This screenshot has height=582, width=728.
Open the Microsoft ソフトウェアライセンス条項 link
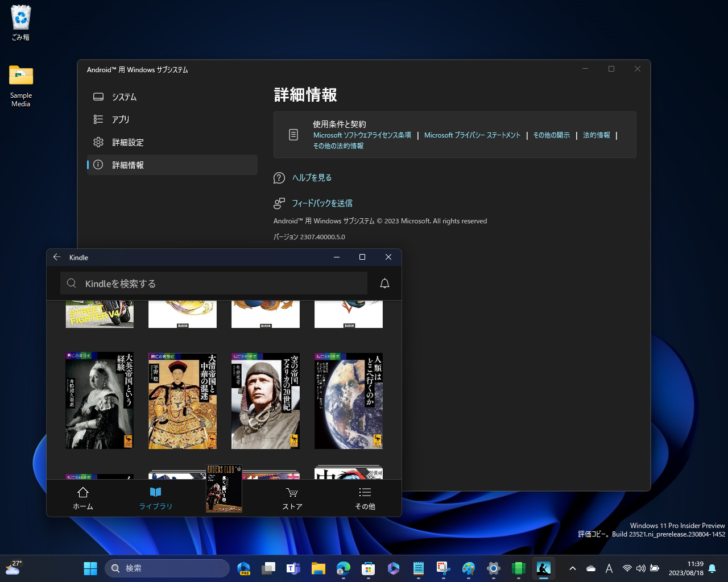tap(362, 135)
